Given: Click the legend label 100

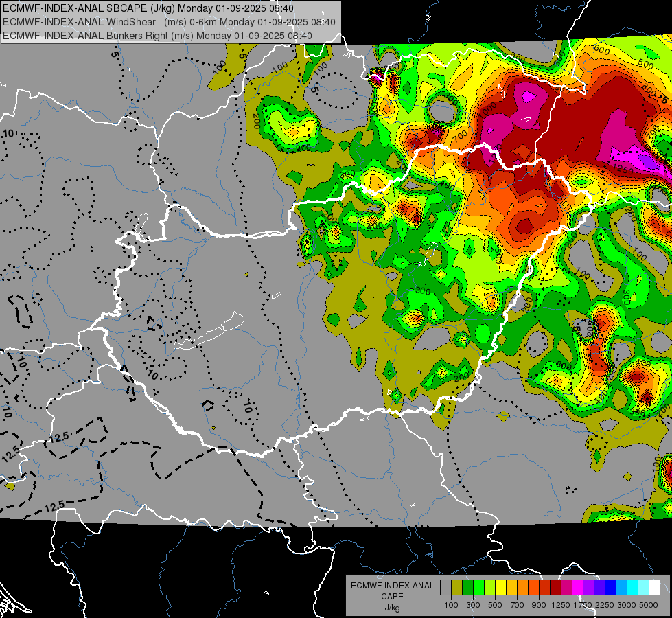Looking at the screenshot, I should (451, 605).
